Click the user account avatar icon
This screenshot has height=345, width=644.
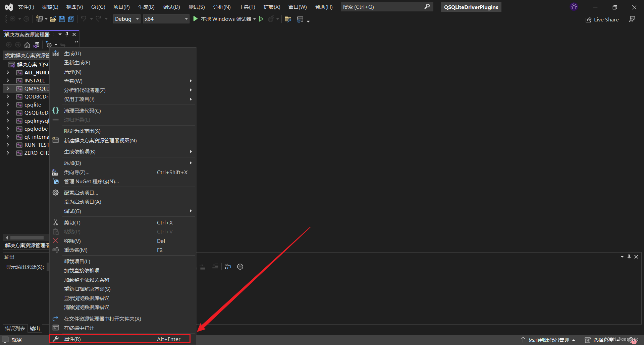click(x=574, y=7)
